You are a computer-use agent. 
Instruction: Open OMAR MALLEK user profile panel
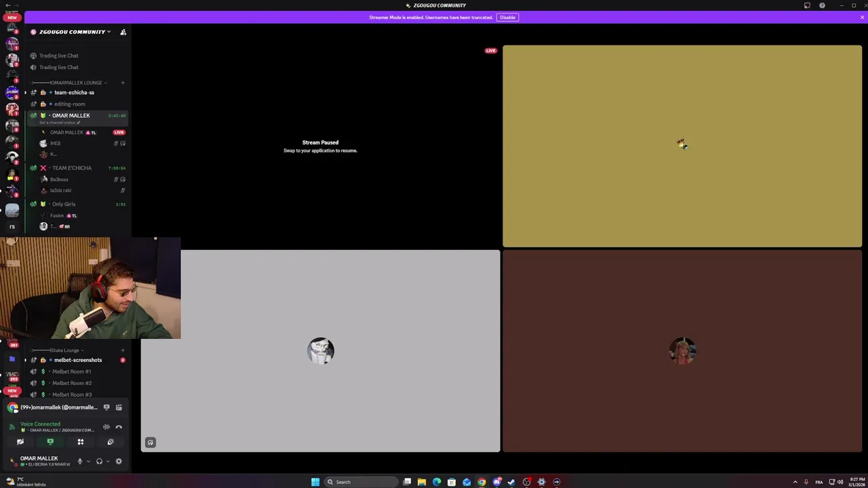[39, 461]
